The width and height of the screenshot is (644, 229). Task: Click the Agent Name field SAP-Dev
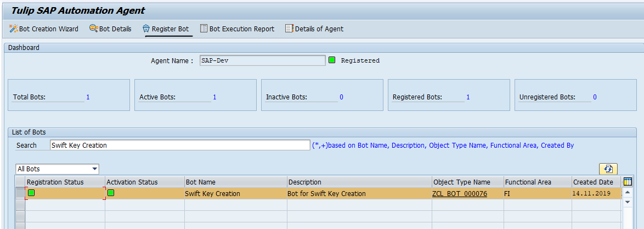(x=262, y=60)
